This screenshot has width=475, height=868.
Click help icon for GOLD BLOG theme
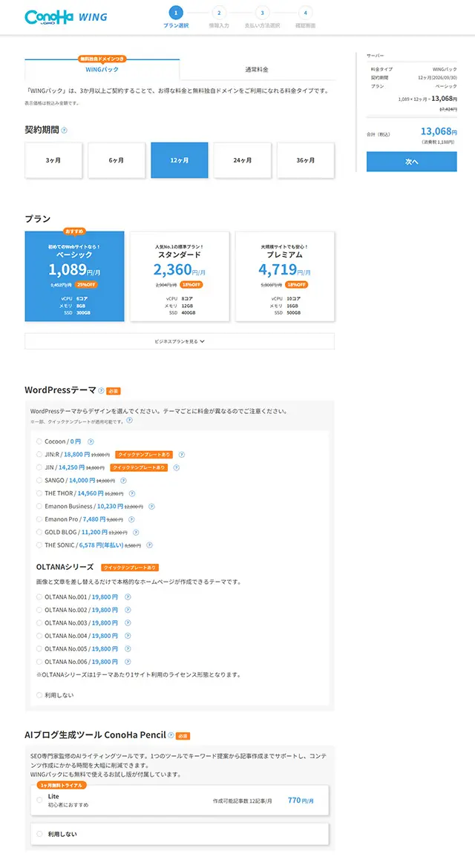click(136, 532)
